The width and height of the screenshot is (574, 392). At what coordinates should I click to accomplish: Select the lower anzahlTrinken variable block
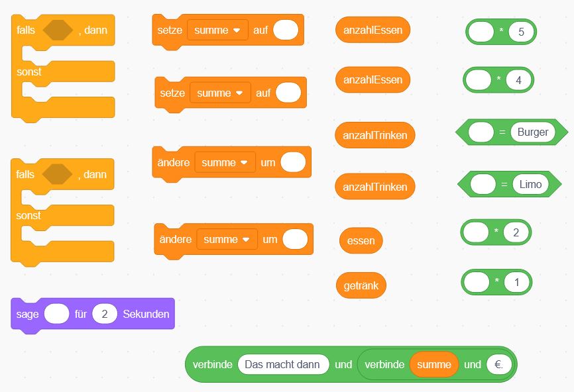tap(375, 187)
